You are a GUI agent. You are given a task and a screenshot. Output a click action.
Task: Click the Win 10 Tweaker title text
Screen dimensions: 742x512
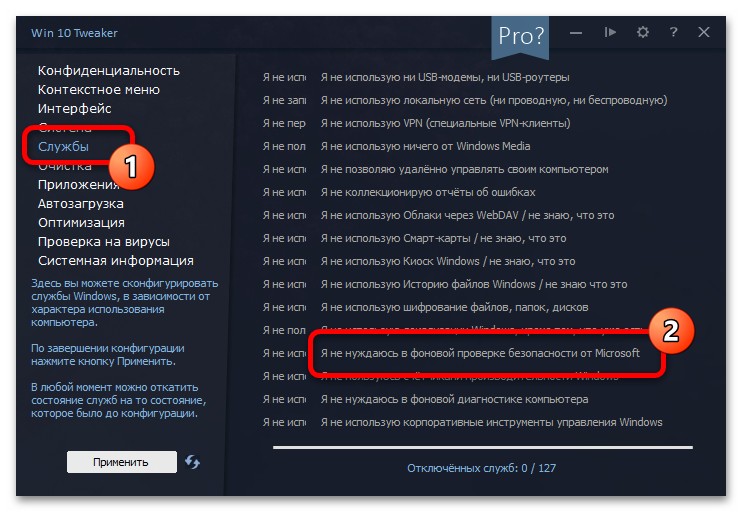click(x=74, y=33)
